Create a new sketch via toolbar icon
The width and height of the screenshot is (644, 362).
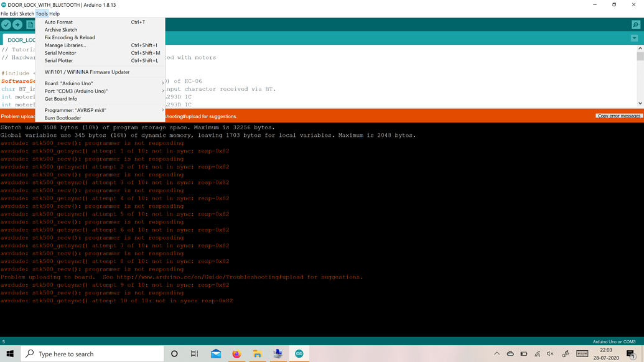[x=32, y=25]
